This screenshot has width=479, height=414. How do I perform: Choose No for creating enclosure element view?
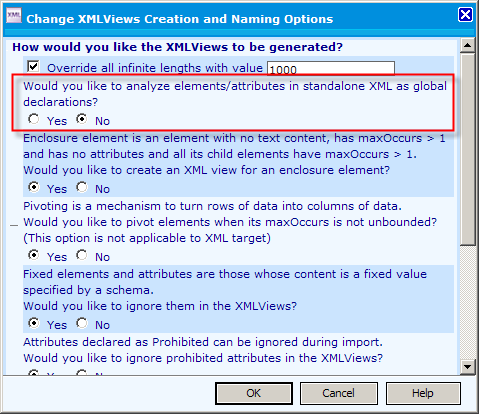tap(81, 187)
